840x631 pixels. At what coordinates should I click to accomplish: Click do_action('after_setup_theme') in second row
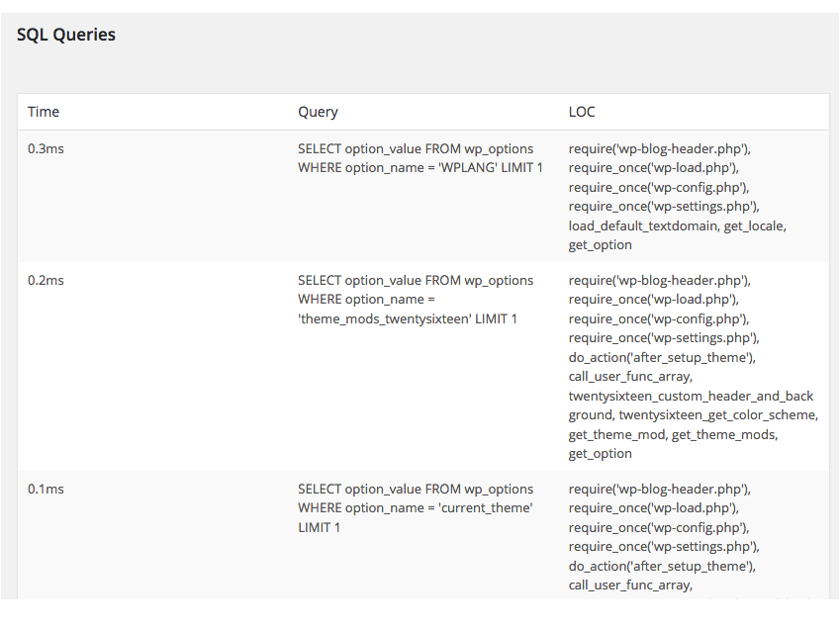coord(661,357)
